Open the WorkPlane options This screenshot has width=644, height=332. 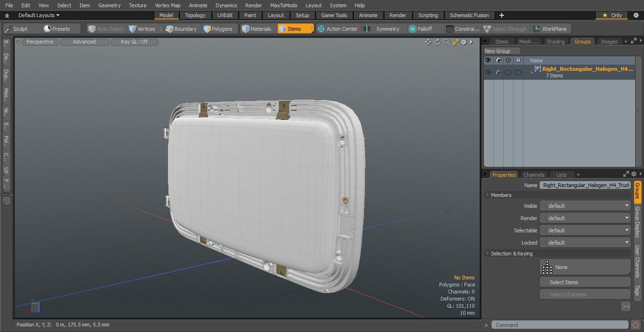[x=551, y=29]
